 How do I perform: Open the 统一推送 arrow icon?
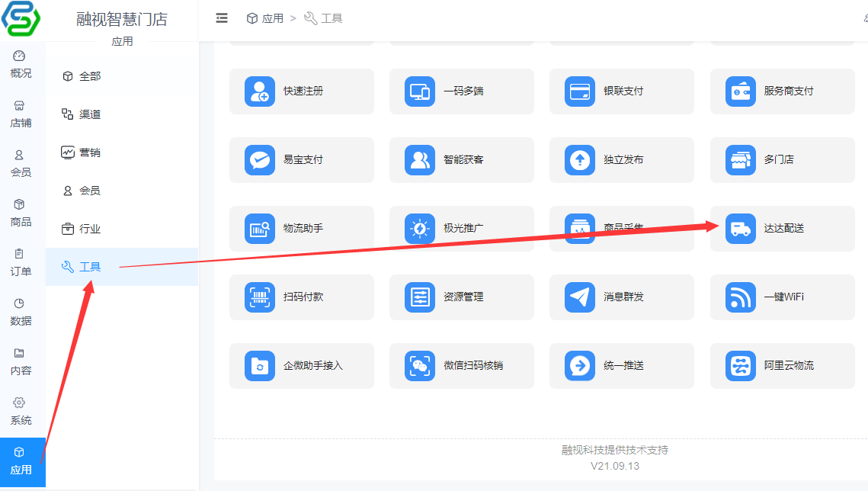[580, 366]
